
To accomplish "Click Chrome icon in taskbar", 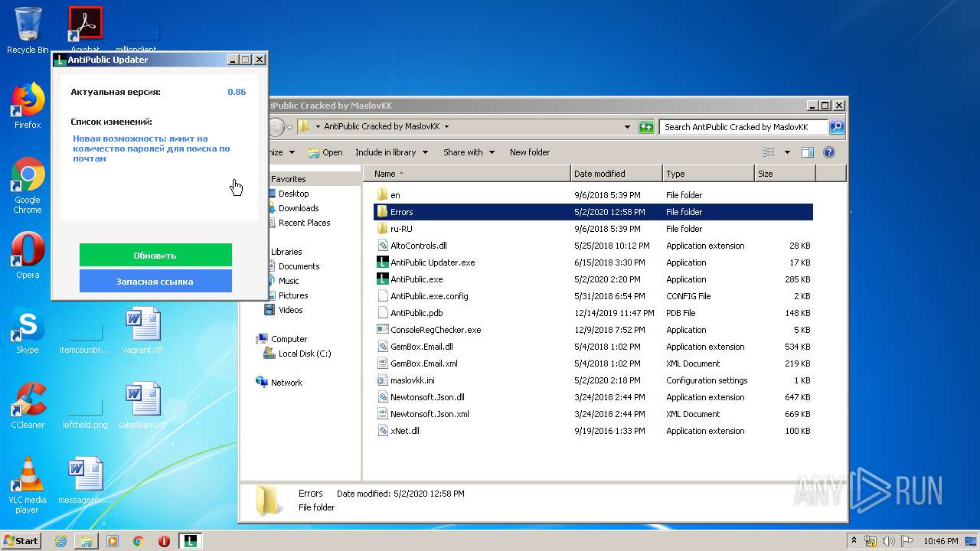I will click(139, 541).
